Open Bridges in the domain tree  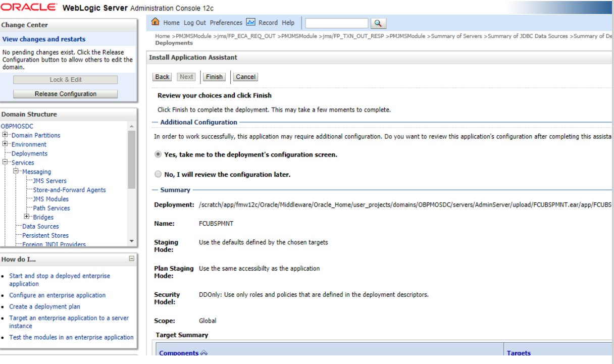click(43, 217)
